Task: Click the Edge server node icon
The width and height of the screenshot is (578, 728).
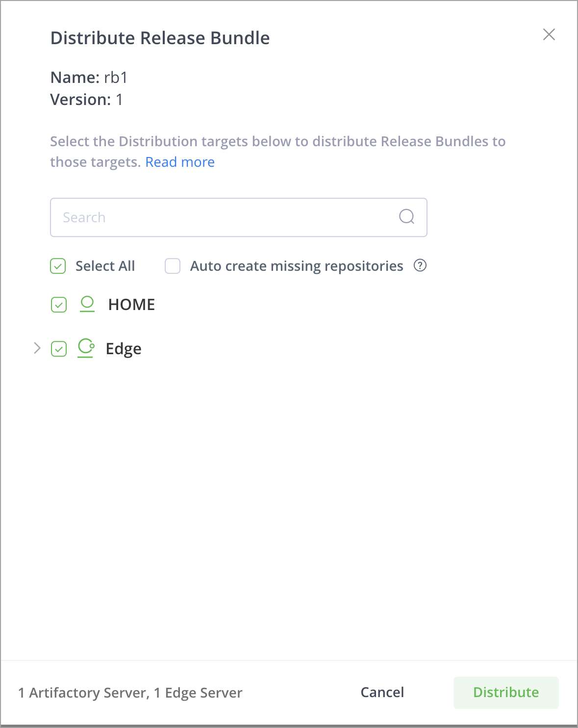Action: tap(86, 348)
